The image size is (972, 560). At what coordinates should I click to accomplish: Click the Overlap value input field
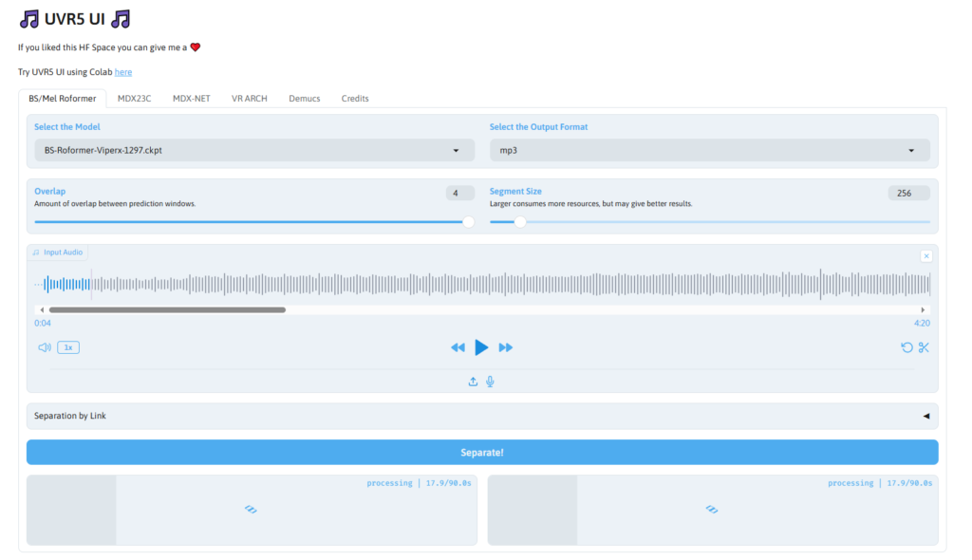pos(459,193)
